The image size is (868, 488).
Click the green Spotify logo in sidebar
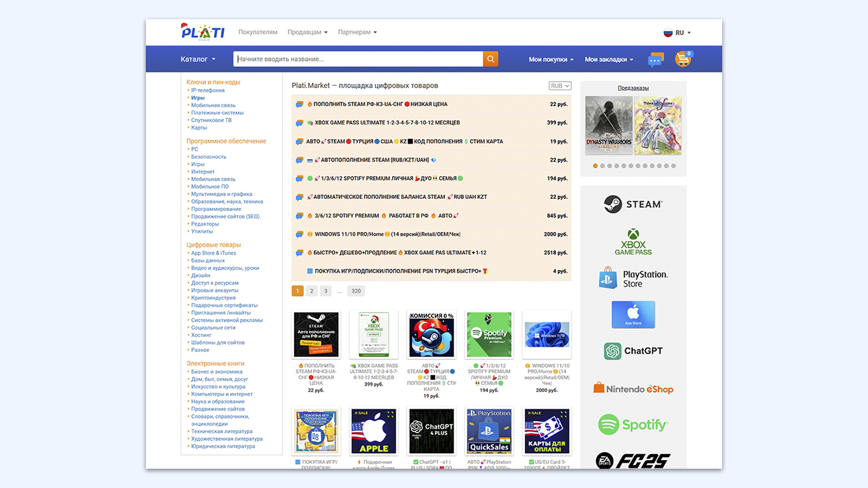click(x=633, y=424)
